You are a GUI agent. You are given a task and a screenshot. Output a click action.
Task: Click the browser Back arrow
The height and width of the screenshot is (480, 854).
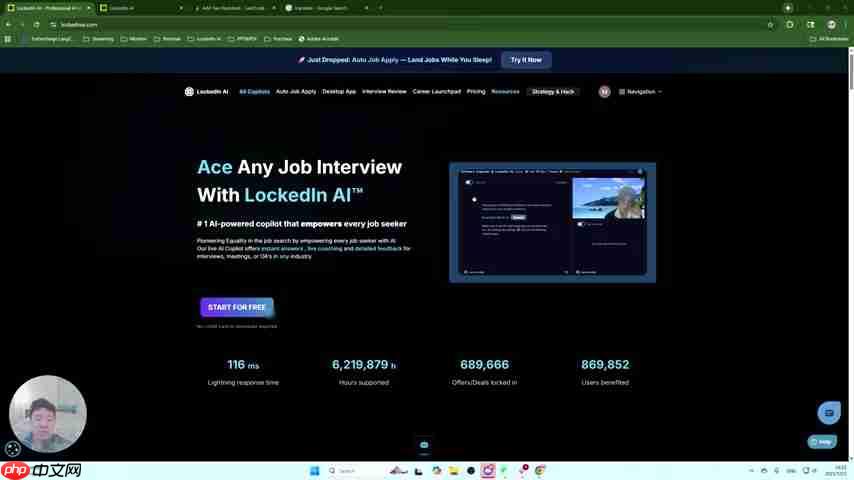pos(8,25)
